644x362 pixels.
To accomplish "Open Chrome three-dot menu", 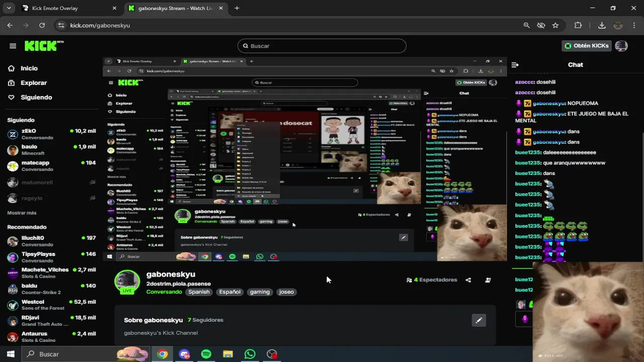I will coord(634,25).
